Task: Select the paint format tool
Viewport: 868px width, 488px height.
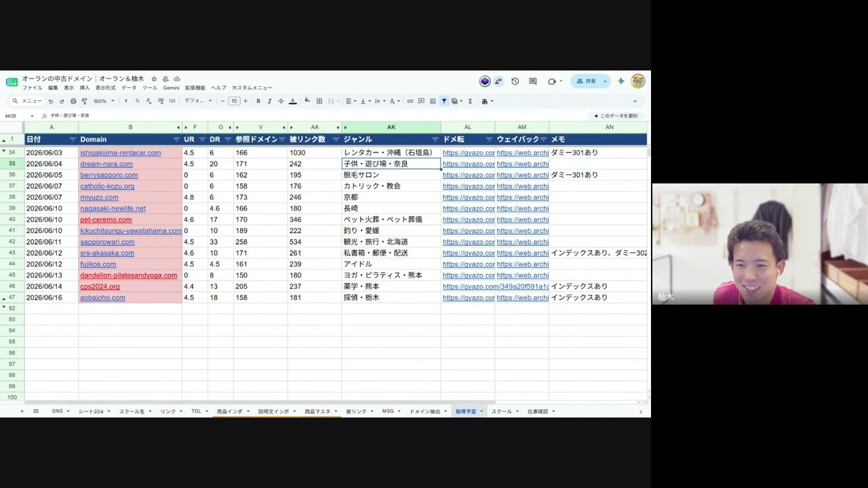Action: 84,101
